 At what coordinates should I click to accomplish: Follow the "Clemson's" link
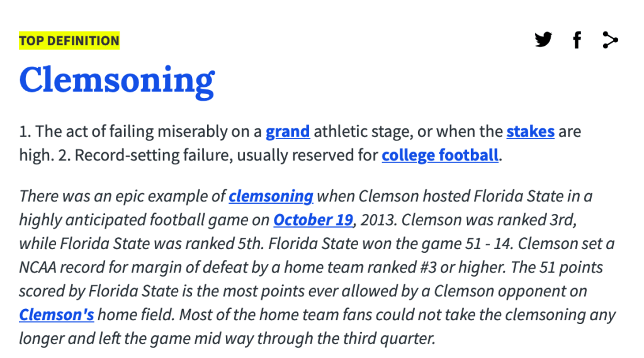(57, 315)
